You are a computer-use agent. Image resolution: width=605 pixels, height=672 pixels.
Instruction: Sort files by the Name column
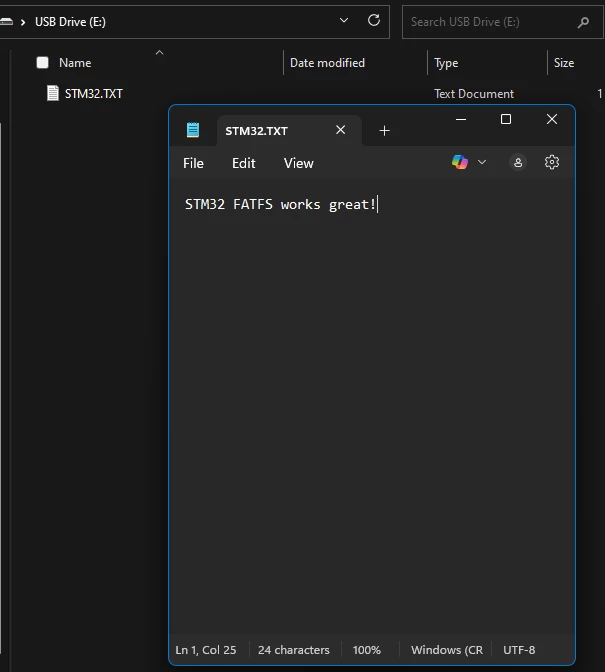75,63
